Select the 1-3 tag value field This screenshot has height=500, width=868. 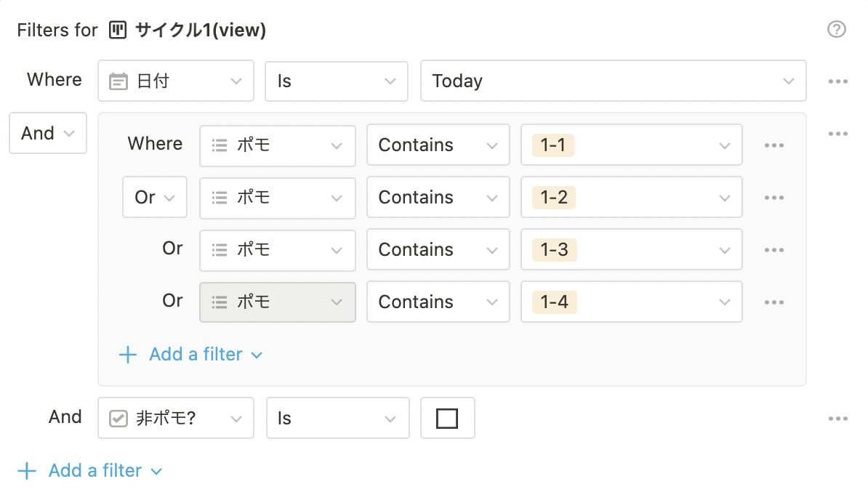(x=631, y=250)
